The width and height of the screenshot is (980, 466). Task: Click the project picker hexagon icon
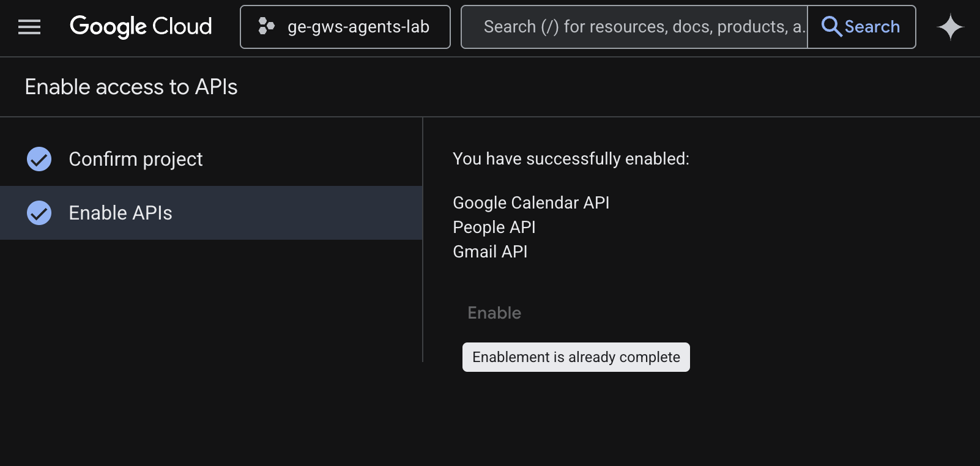pyautogui.click(x=266, y=26)
